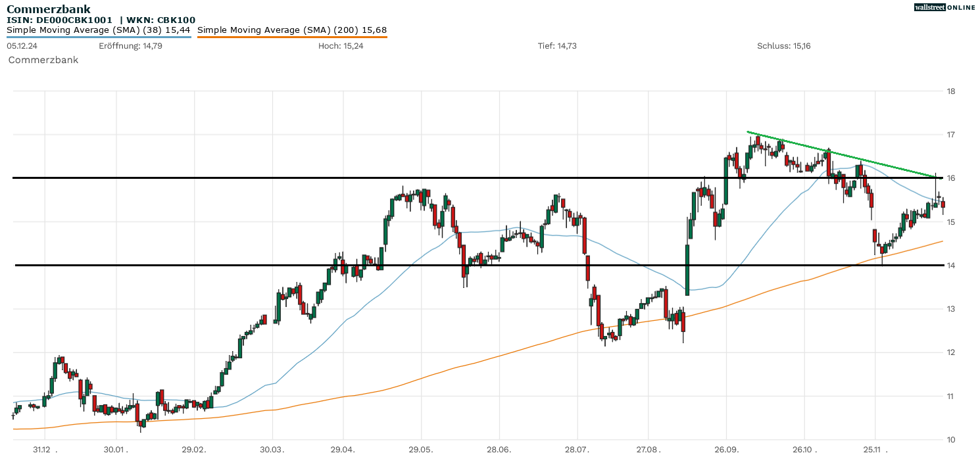Click the wallstreet ONLINE logo
Image resolution: width=980 pixels, height=453 pixels.
[944, 7]
